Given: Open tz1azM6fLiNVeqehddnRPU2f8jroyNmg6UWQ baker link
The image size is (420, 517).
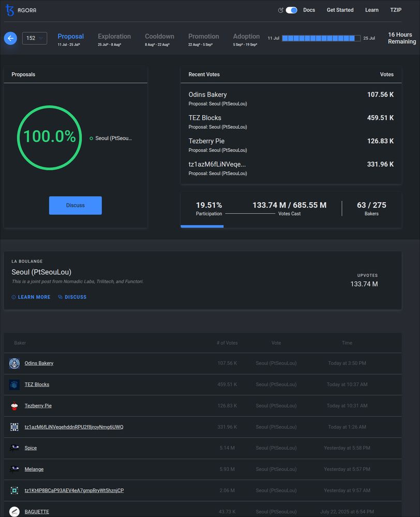Looking at the screenshot, I should 74,427.
